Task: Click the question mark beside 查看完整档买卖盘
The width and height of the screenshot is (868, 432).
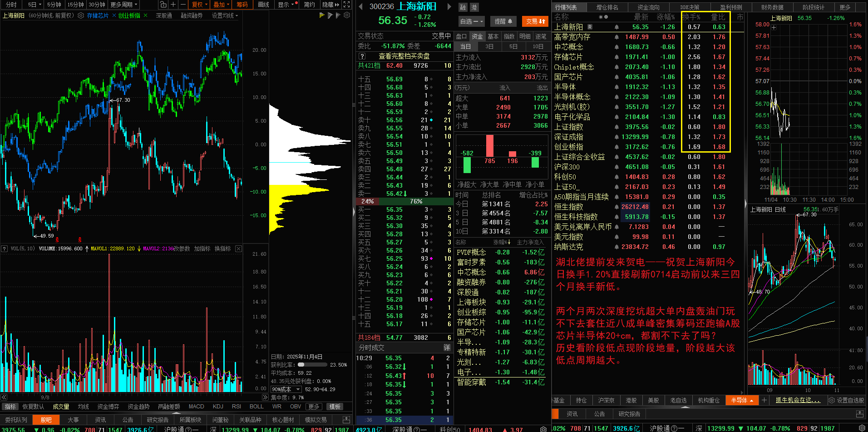Action: point(362,56)
